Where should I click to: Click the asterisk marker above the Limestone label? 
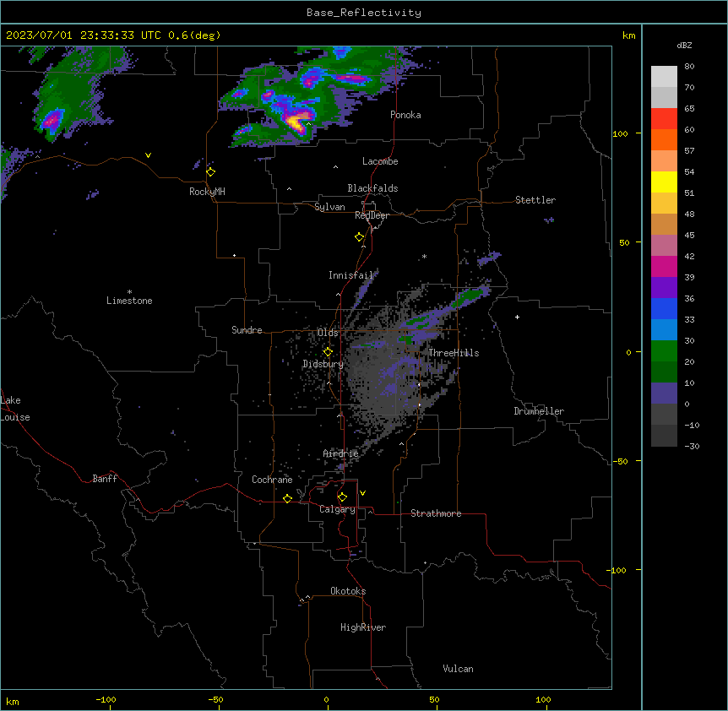[x=129, y=292]
